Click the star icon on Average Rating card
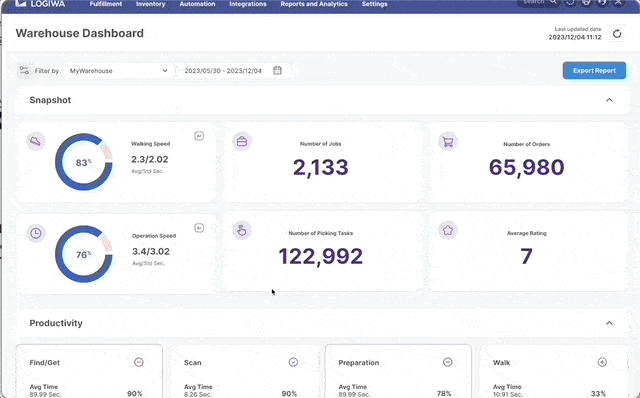This screenshot has width=640, height=398. pyautogui.click(x=448, y=230)
